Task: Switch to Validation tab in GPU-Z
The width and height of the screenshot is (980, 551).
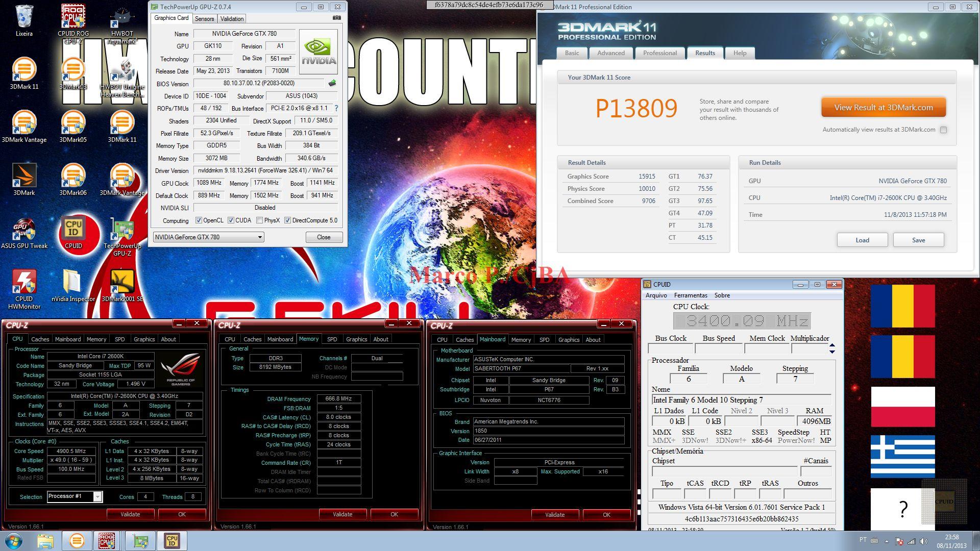Action: point(232,19)
